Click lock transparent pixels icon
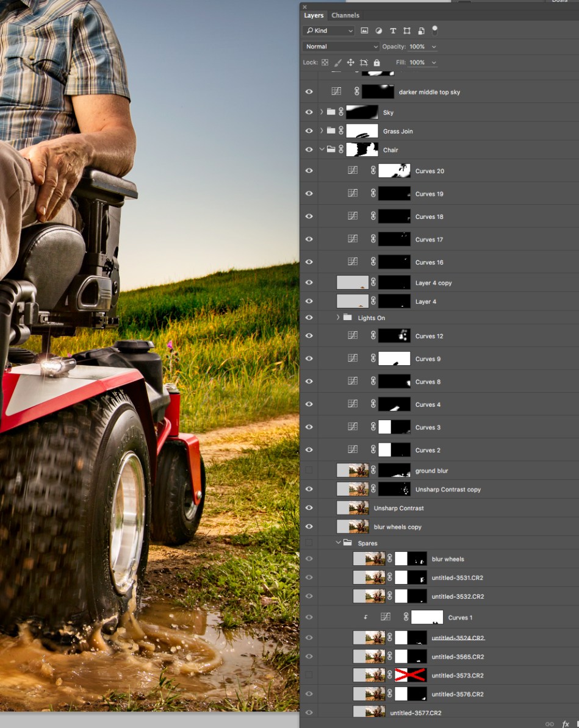 (x=325, y=63)
